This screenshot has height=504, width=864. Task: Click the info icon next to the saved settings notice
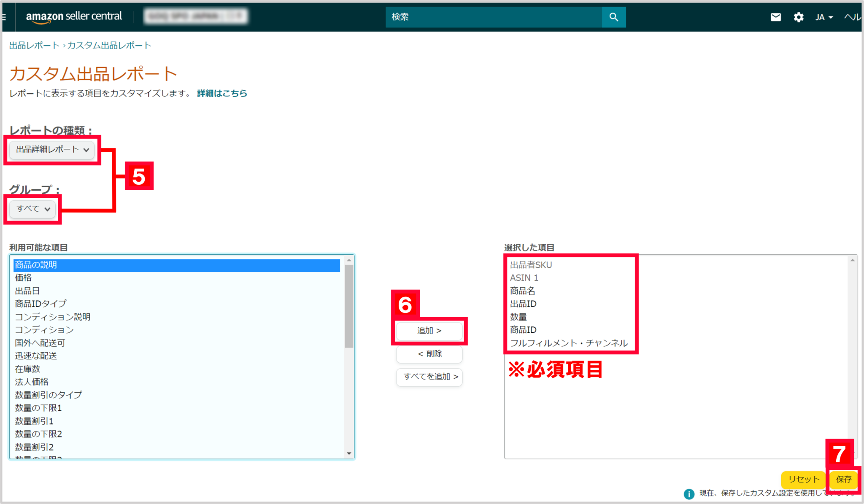point(688,493)
